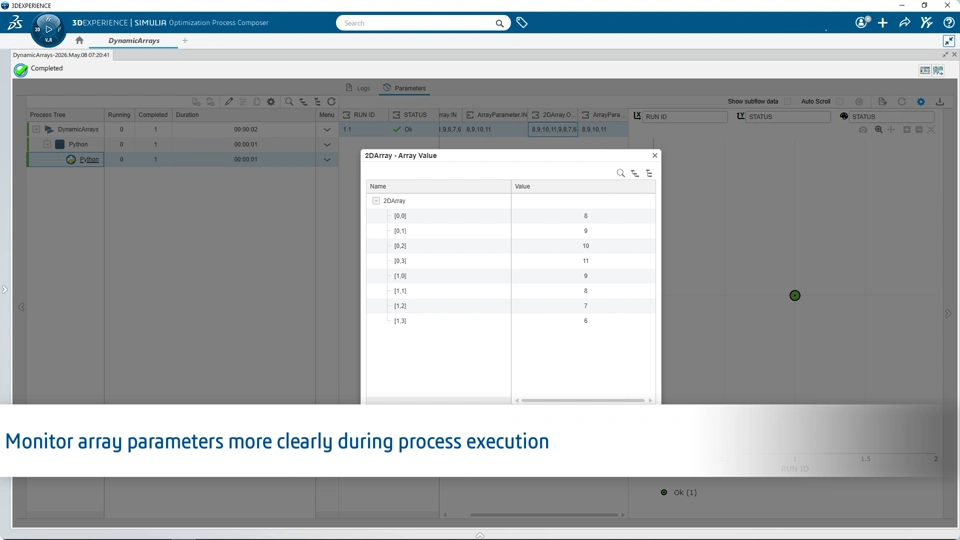Open process tree settings gear icon
Viewport: 960px width, 540px height.
tap(271, 102)
